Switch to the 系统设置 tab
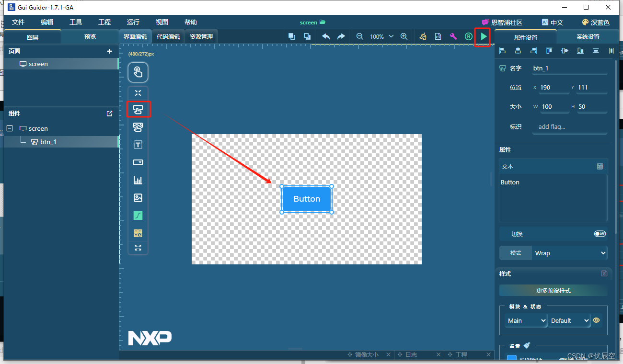 [x=588, y=37]
